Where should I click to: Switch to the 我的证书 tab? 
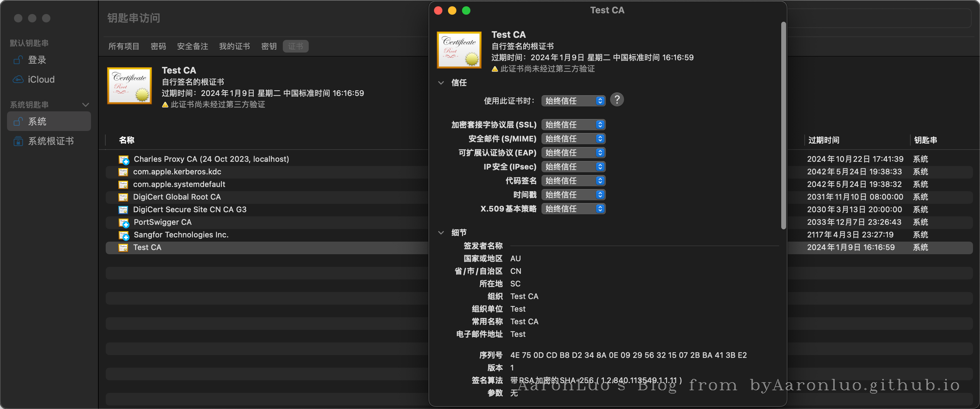(x=234, y=47)
